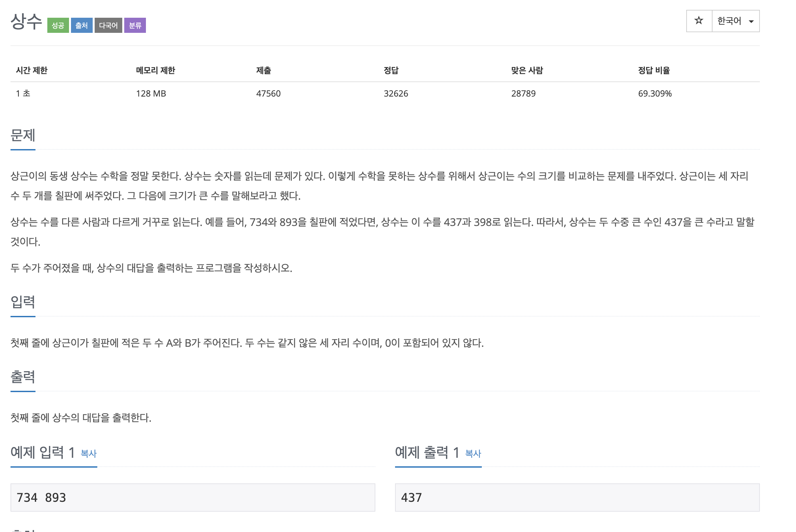Click the 메모리 제한 column header
The height and width of the screenshot is (532, 796).
[155, 70]
